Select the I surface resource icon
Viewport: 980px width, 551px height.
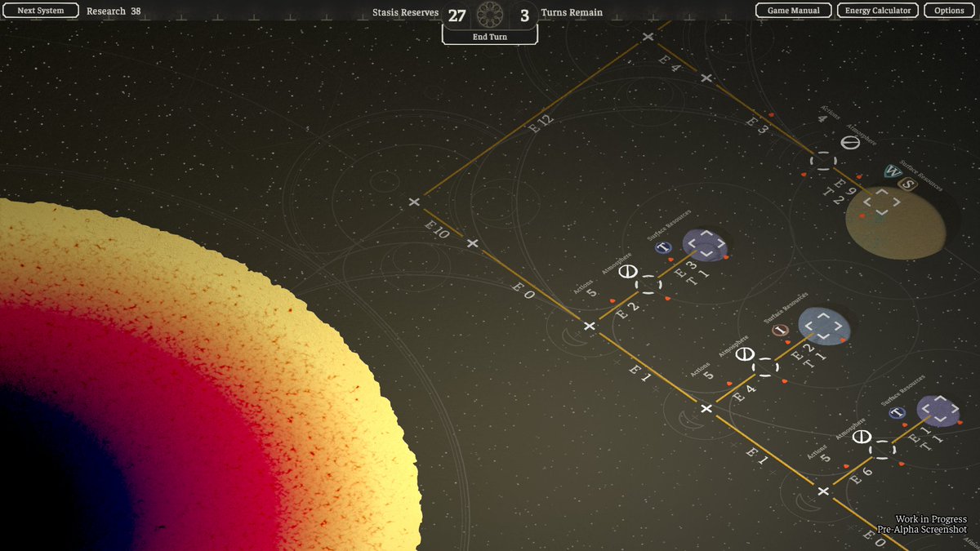[780, 330]
